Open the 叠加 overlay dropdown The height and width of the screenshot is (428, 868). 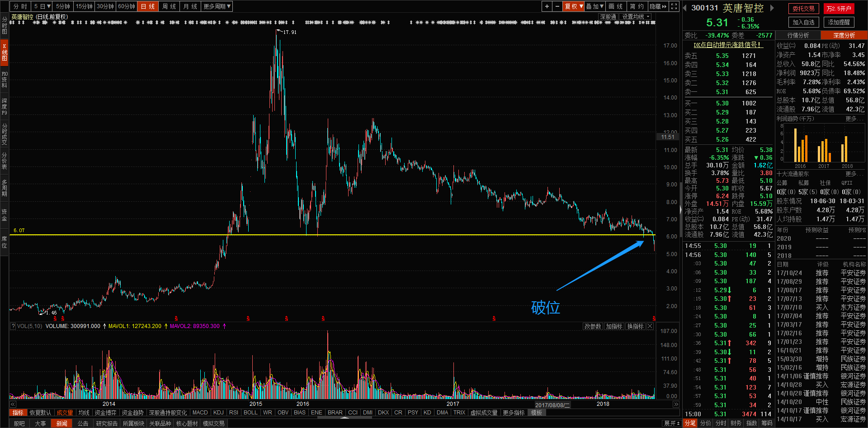pyautogui.click(x=595, y=6)
